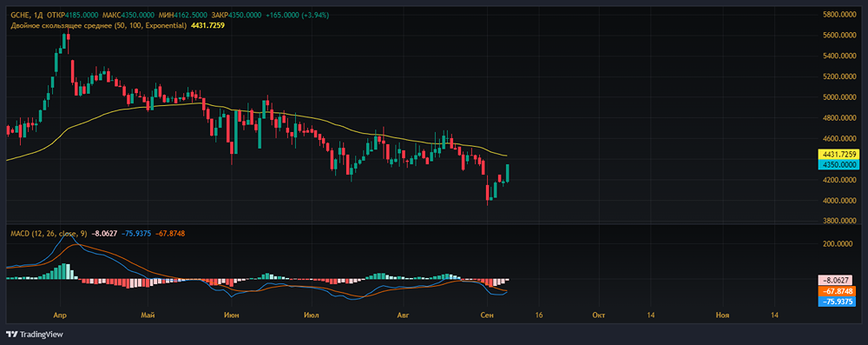The height and width of the screenshot is (345, 868).
Task: Click the Ноя label on the time axis
Action: 722,315
